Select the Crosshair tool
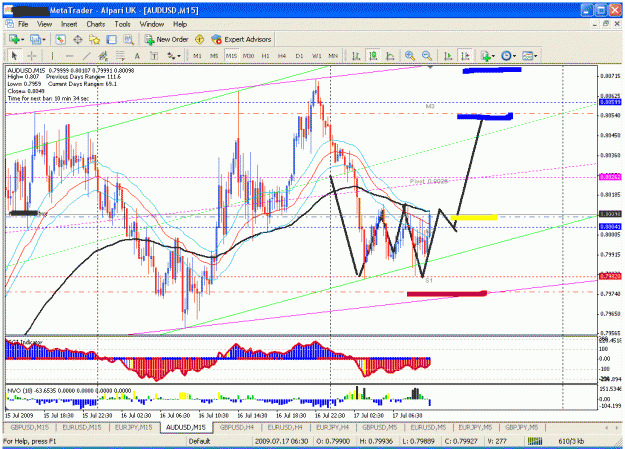This screenshot has width=625, height=449. coord(32,56)
